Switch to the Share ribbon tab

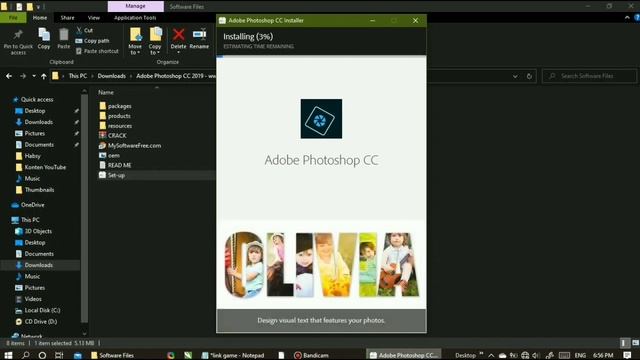pos(67,18)
